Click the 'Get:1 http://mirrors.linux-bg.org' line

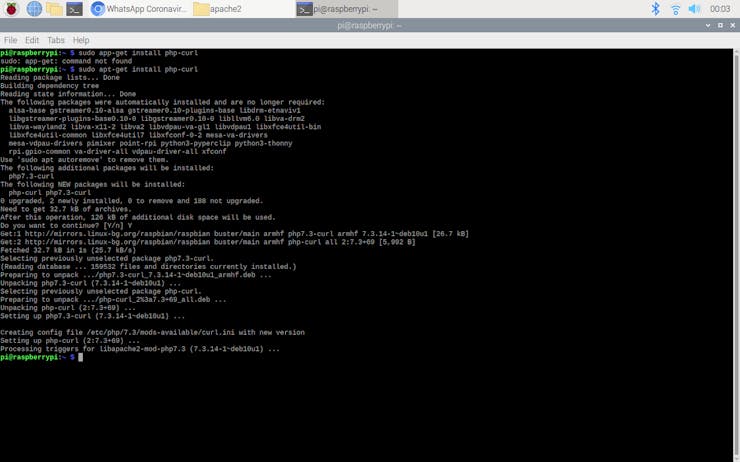(x=235, y=234)
